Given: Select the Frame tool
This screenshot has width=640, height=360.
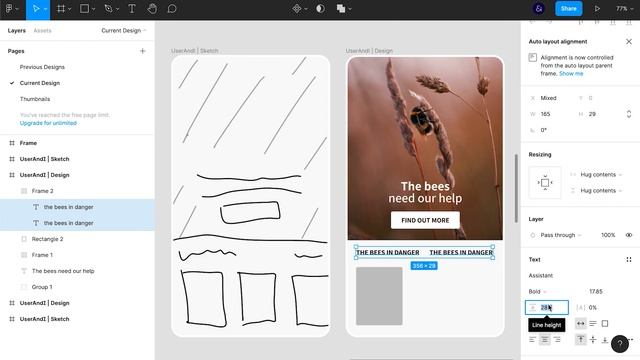Looking at the screenshot, I should pyautogui.click(x=61, y=9).
